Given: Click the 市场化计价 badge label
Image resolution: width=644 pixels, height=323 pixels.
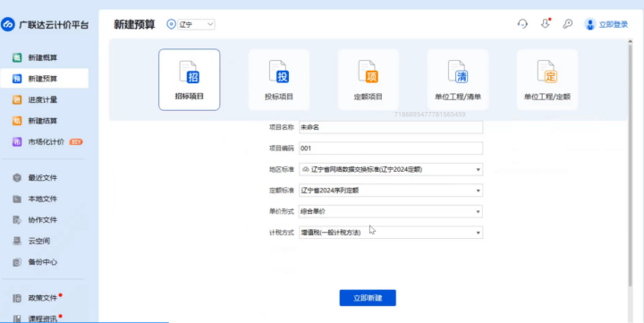Looking at the screenshot, I should pyautogui.click(x=76, y=141).
